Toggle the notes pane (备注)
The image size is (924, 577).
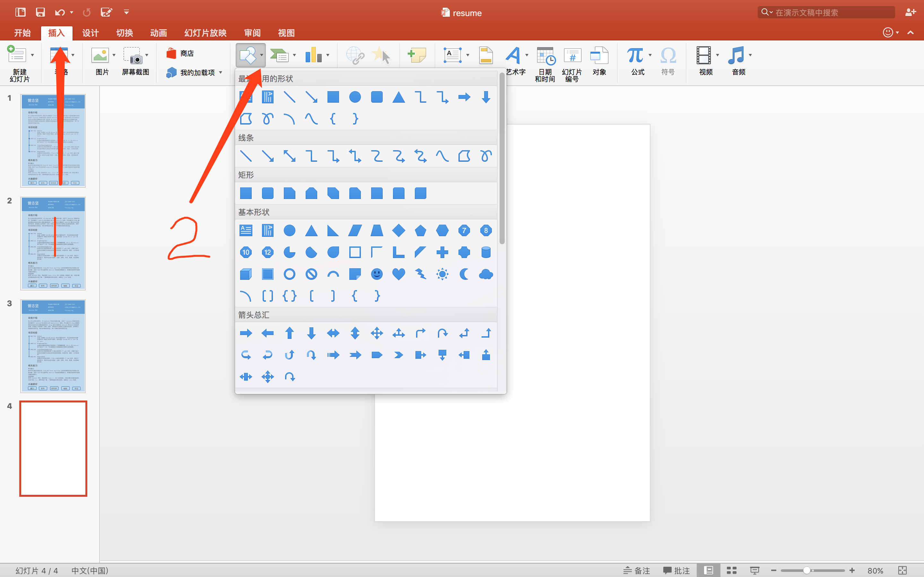pyautogui.click(x=637, y=570)
